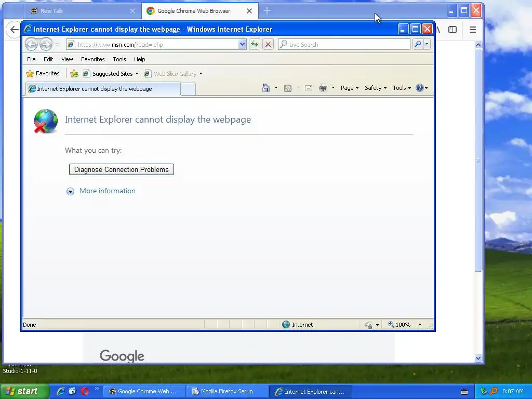The width and height of the screenshot is (532, 399).
Task: Open new tab with plus icon
Action: coord(267,11)
